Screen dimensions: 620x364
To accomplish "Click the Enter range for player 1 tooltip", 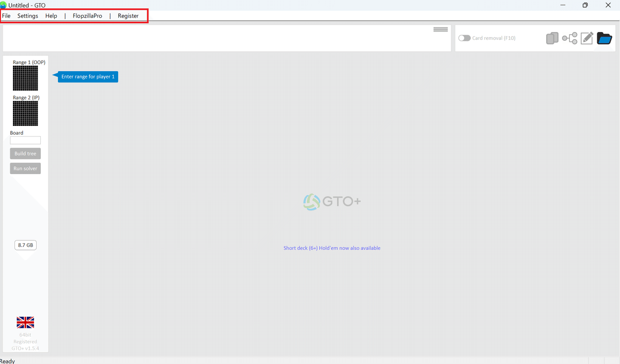I will (x=88, y=77).
